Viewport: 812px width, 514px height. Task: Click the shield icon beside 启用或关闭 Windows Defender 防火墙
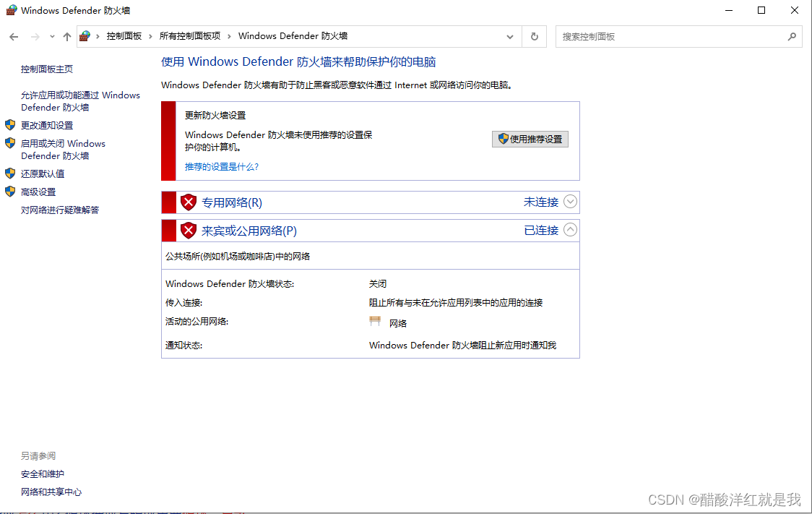click(10, 143)
